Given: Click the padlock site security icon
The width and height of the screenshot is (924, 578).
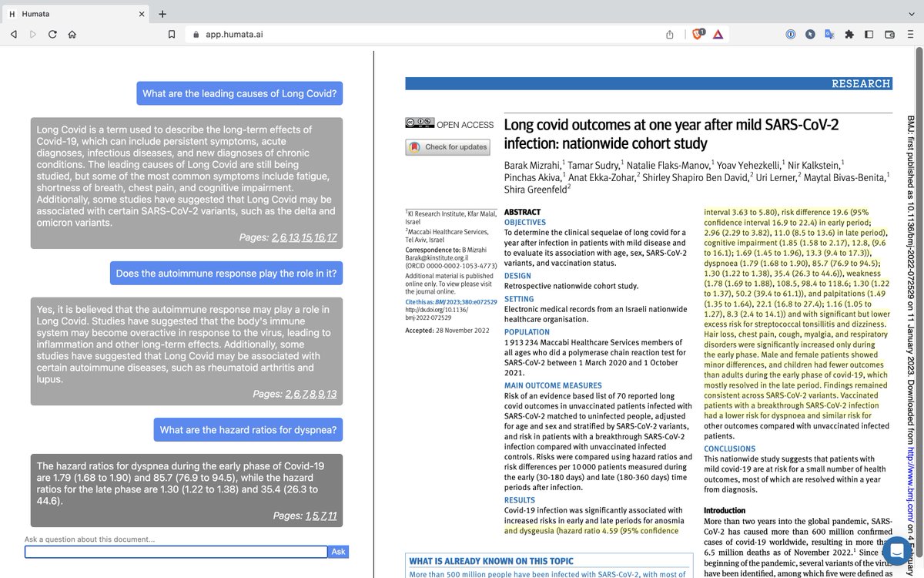Looking at the screenshot, I should click(196, 35).
